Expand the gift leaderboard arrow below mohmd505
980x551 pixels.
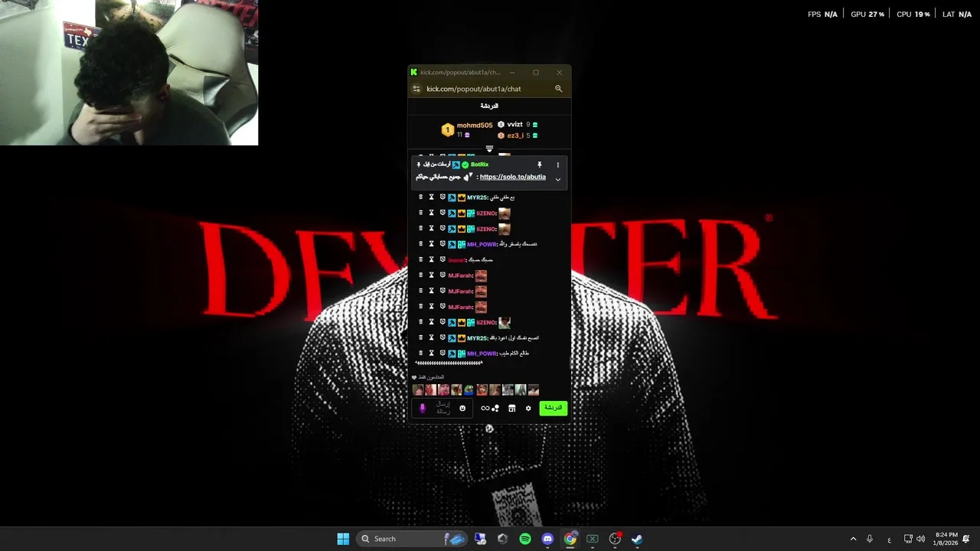tap(489, 148)
